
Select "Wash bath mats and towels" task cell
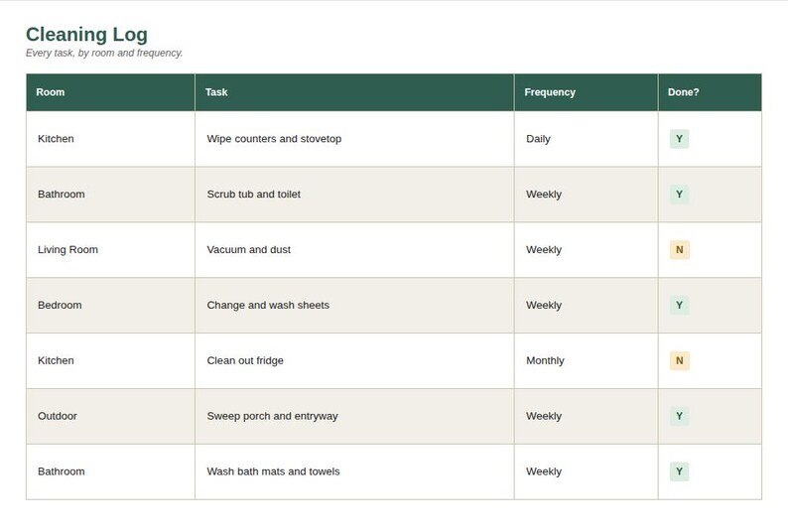(354, 471)
